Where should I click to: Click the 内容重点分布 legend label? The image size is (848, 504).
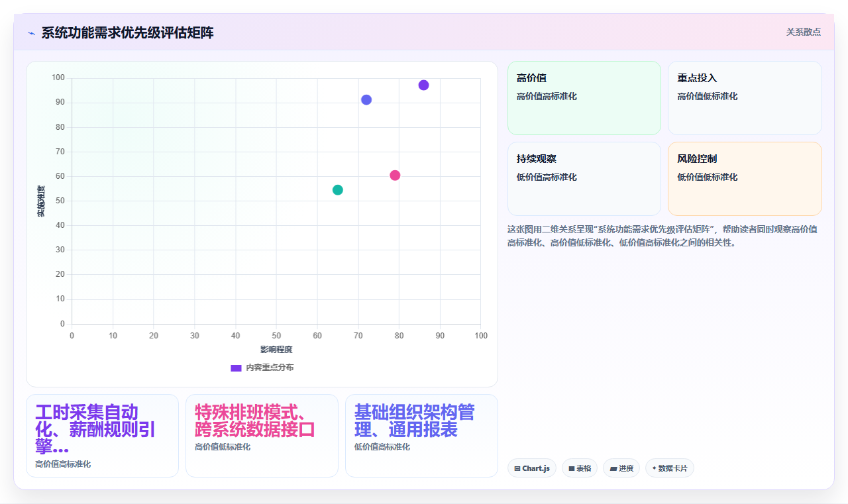click(x=270, y=368)
